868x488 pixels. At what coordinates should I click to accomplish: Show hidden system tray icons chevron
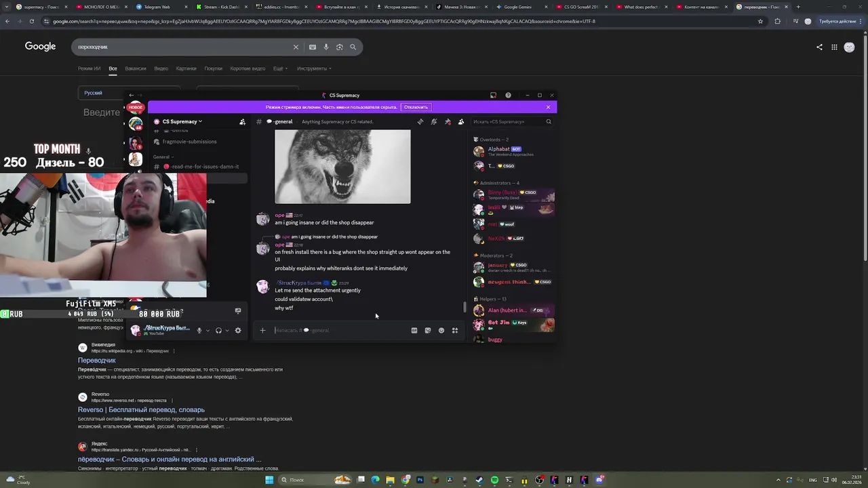pos(777,480)
